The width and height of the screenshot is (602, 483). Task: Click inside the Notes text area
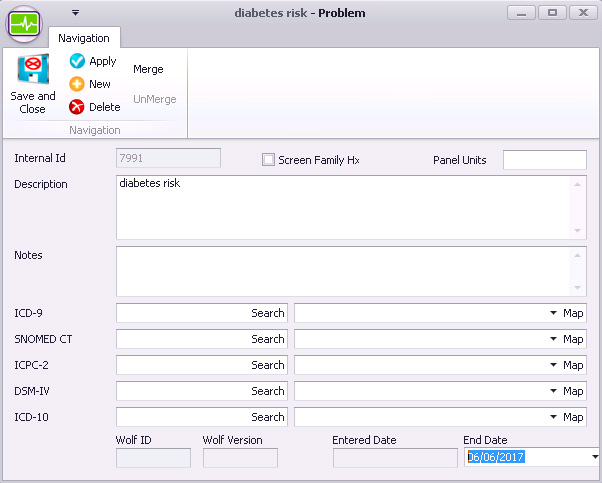344,271
